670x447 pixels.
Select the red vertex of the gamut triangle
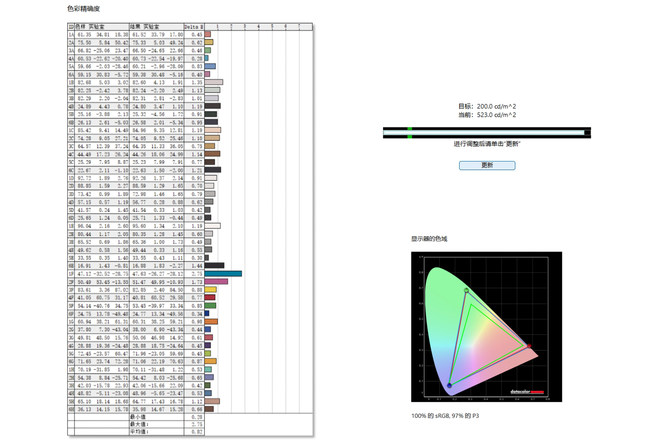[529, 346]
